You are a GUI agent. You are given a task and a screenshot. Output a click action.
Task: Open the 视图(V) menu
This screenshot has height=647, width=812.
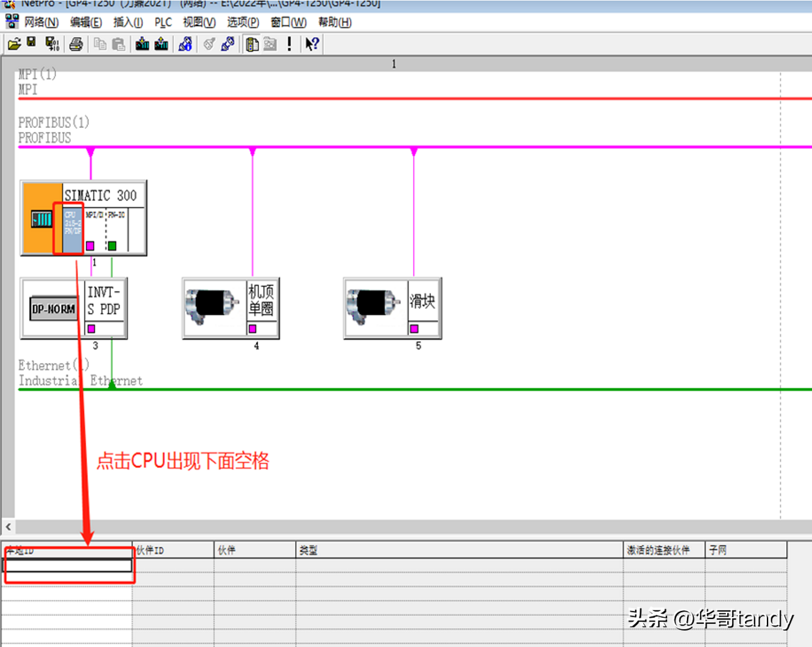click(x=199, y=23)
